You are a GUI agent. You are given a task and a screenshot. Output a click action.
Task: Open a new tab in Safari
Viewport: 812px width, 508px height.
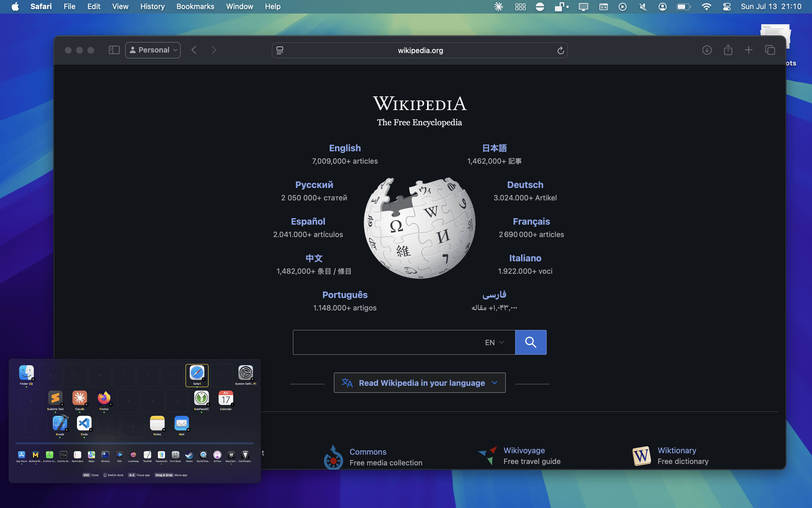point(749,50)
